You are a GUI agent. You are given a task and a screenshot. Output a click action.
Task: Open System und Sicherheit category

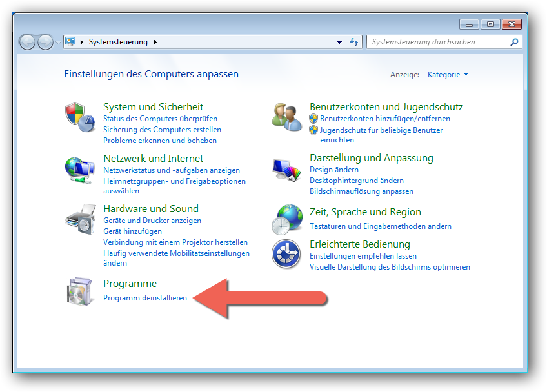pyautogui.click(x=153, y=107)
